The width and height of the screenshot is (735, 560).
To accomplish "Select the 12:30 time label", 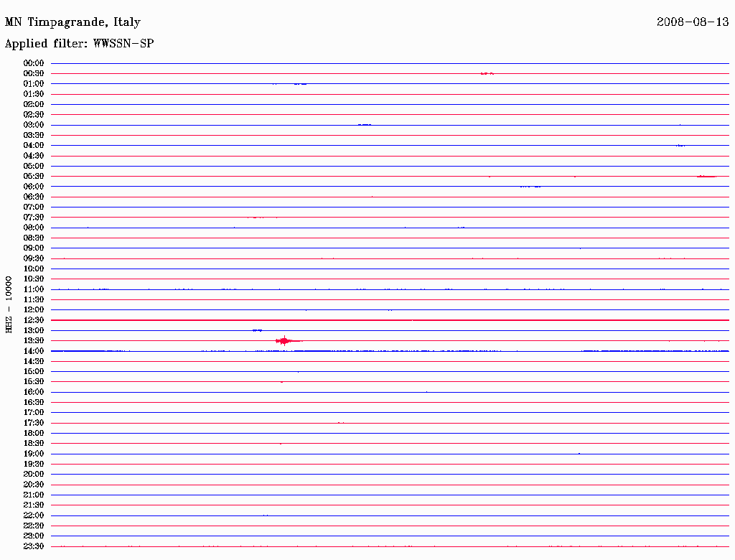I will [34, 320].
